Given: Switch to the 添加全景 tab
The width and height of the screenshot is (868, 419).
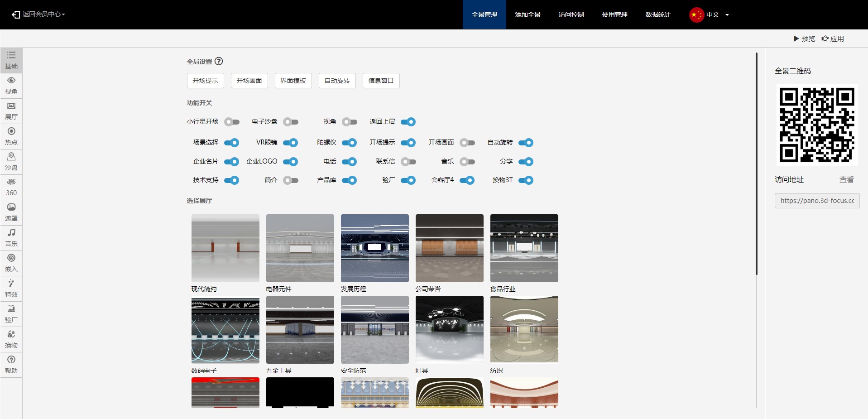Looking at the screenshot, I should (528, 14).
